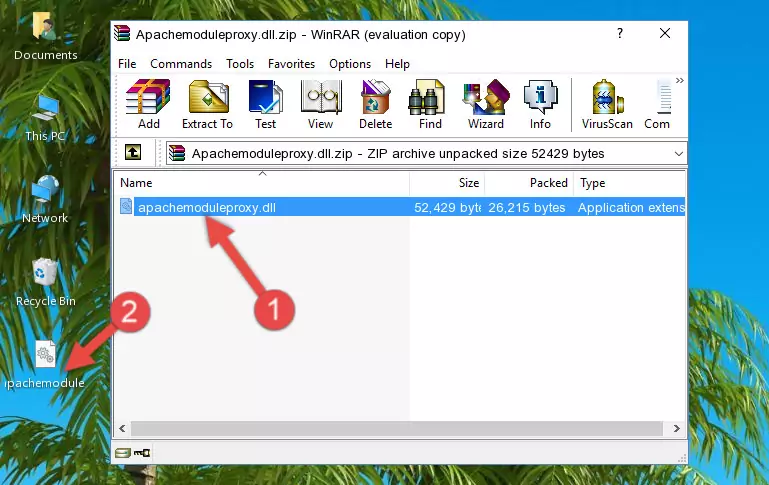Show archive Info
The height and width of the screenshot is (485, 769).
[540, 104]
